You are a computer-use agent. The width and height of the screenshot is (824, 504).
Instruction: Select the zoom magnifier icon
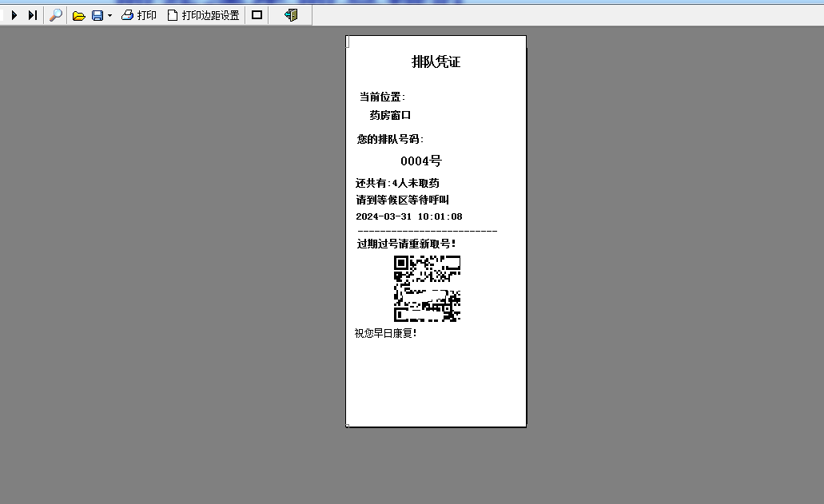pyautogui.click(x=54, y=14)
